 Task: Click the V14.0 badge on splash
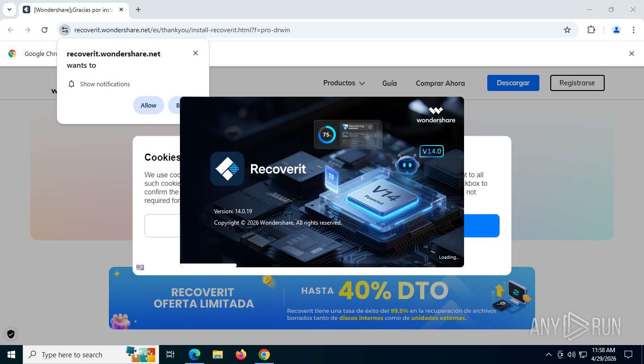click(x=431, y=151)
